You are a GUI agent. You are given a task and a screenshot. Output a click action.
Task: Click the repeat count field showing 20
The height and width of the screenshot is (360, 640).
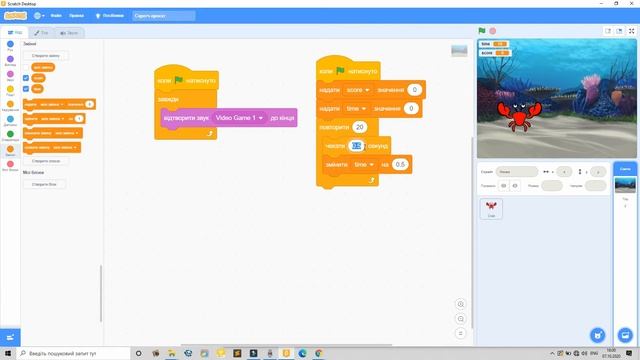(x=360, y=127)
